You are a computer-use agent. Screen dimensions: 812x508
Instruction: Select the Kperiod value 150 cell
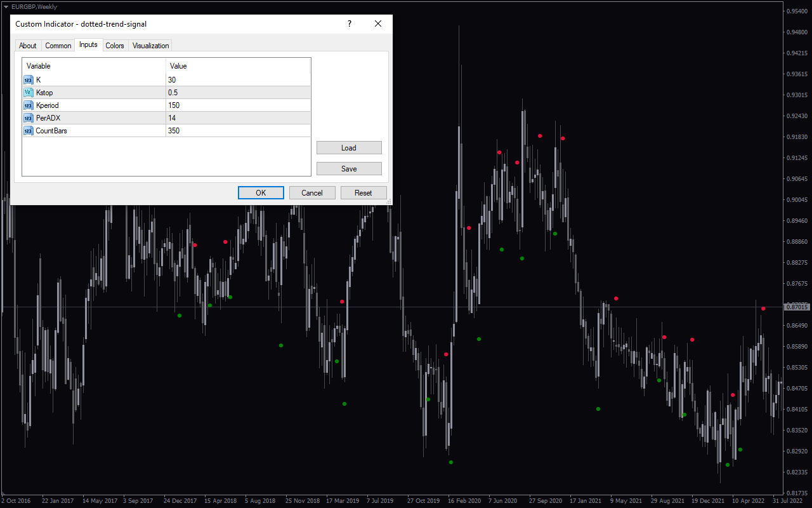238,105
